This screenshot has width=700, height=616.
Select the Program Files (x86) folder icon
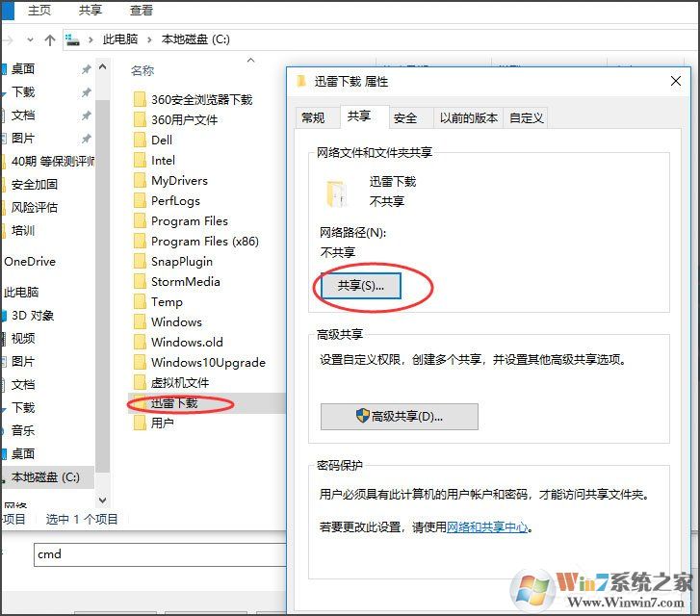pyautogui.click(x=140, y=241)
